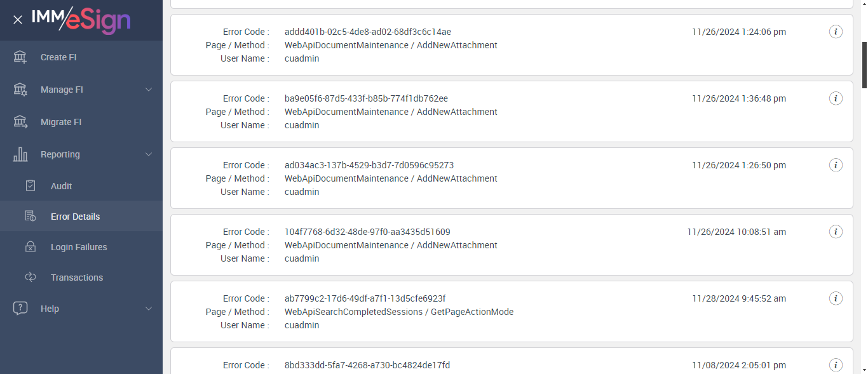Click the Reporting bar chart icon
The width and height of the screenshot is (868, 374).
coord(20,154)
